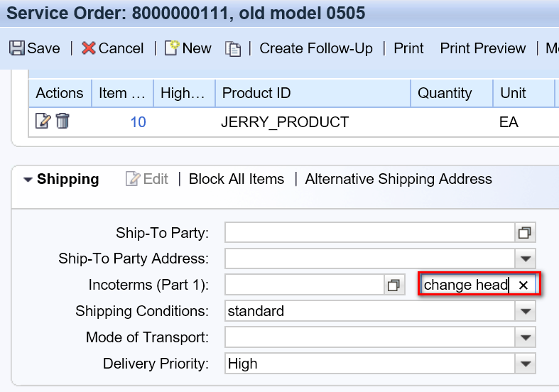
Task: Click the Ship-To Party input field
Action: click(370, 233)
